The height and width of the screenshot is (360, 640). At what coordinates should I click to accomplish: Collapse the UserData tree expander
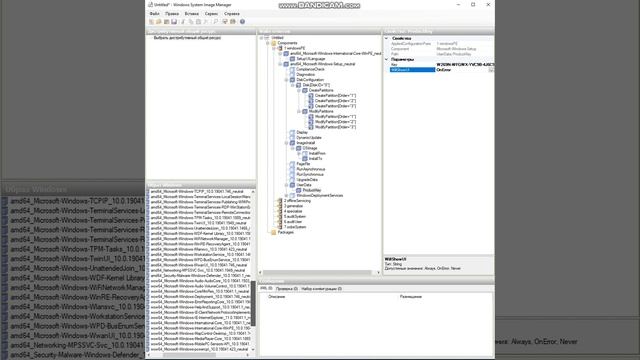point(286,185)
